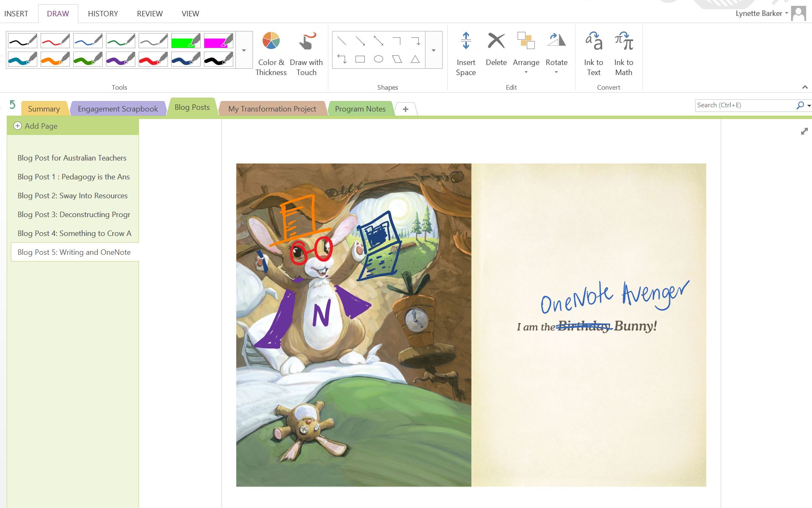The image size is (812, 508).
Task: Open Blog Post 4 Something to Crow
Action: point(75,233)
